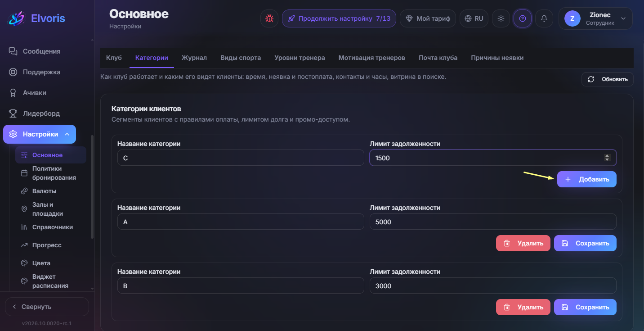Switch to the Журнал tab
Screen dimensions: 644x331
(x=194, y=58)
